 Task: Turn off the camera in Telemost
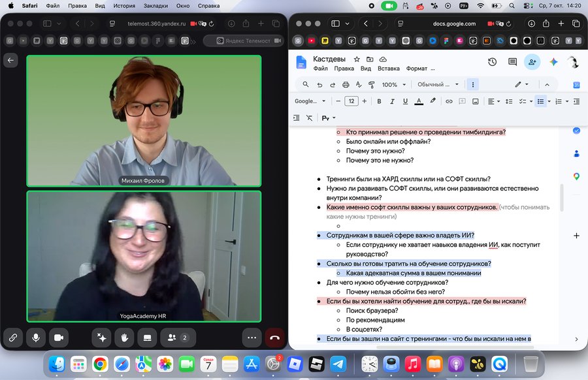pyautogui.click(x=59, y=338)
